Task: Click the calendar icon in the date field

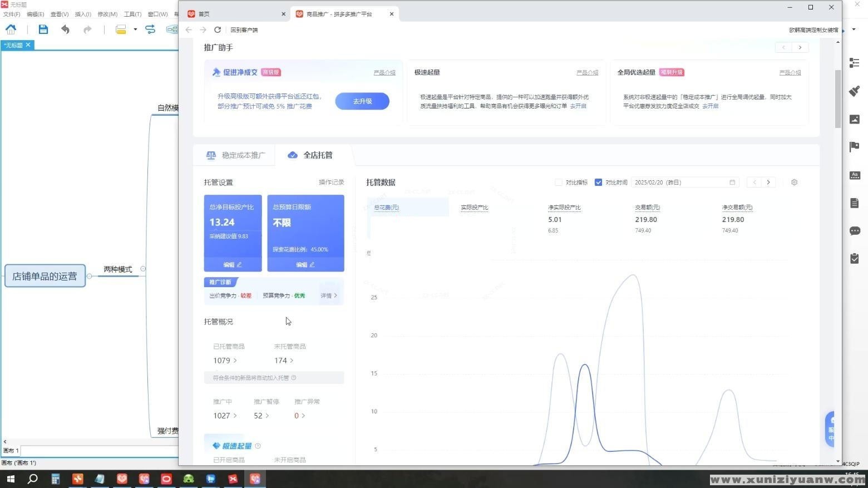Action: click(732, 183)
